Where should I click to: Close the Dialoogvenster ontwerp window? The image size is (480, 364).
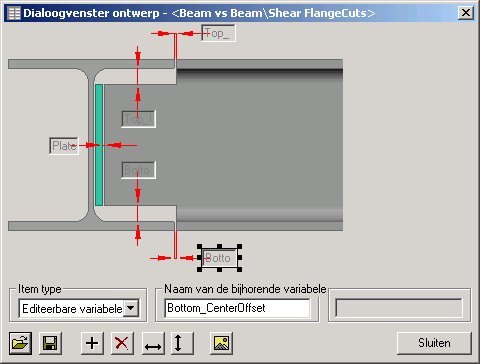466,13
